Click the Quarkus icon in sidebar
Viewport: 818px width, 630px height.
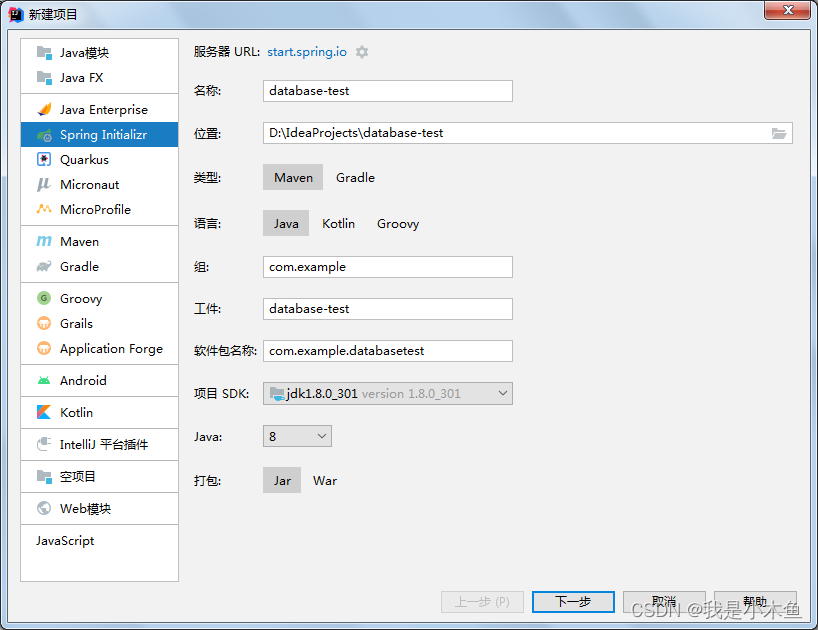point(44,160)
